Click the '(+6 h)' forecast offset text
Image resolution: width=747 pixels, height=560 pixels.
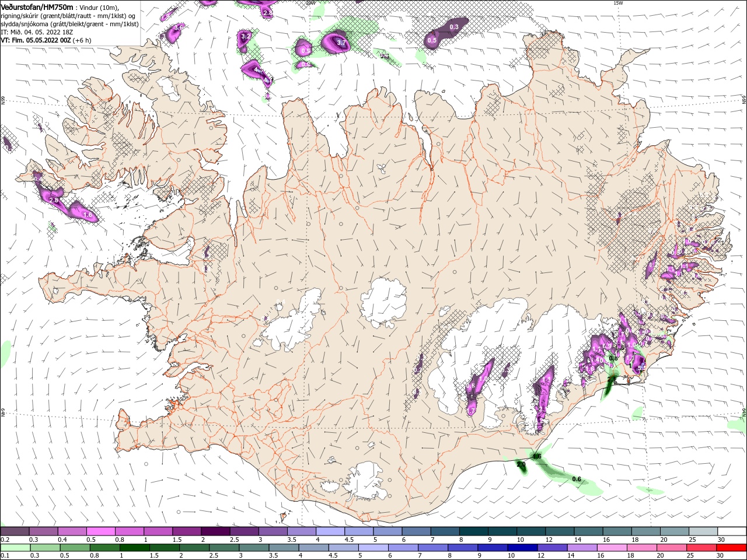click(82, 40)
